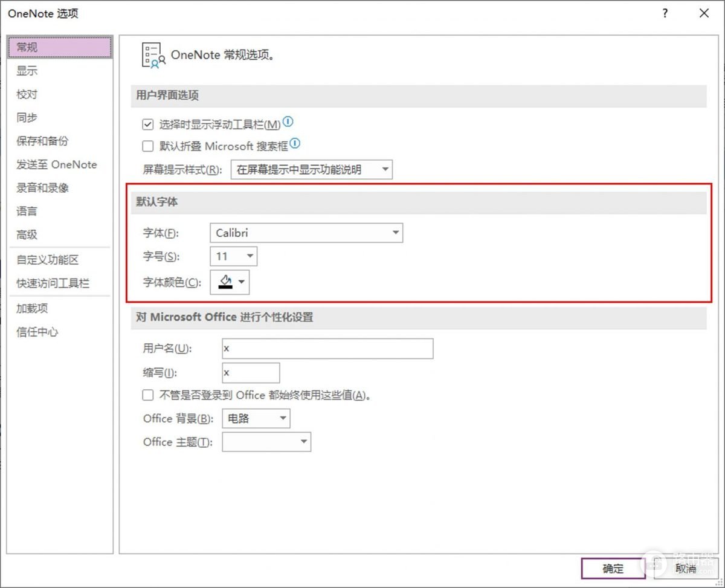Viewport: 725px width, 588px height.
Task: Open the 字号 size dropdown
Action: [233, 256]
